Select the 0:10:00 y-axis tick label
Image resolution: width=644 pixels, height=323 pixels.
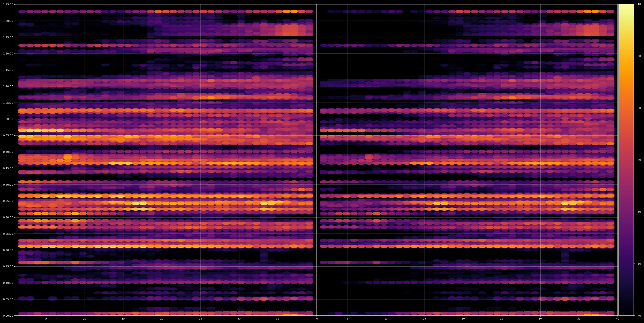click(8, 283)
